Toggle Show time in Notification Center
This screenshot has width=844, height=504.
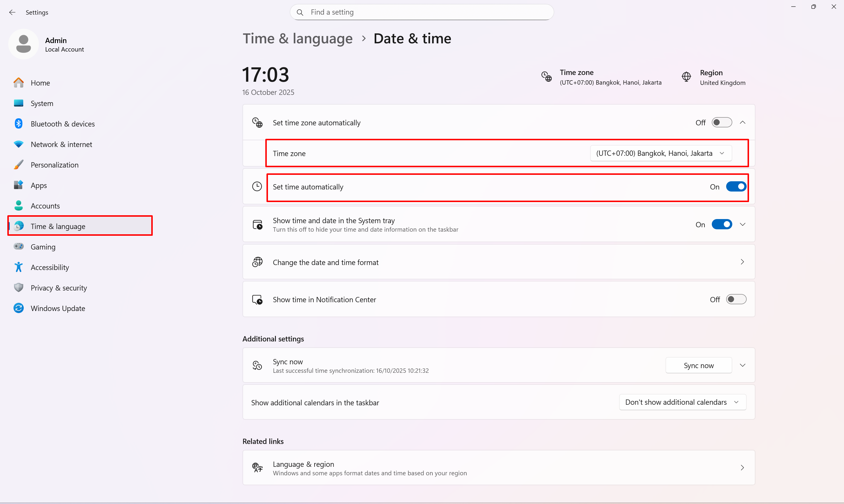pyautogui.click(x=736, y=299)
